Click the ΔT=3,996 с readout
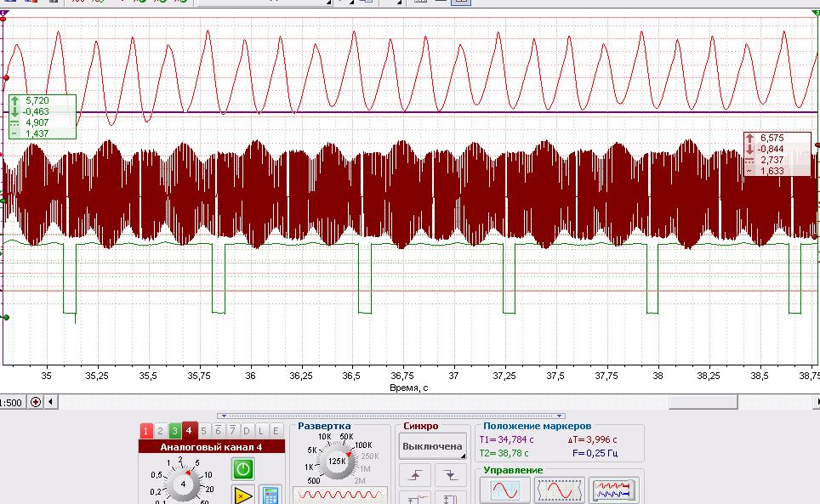Image resolution: width=820 pixels, height=504 pixels. (x=592, y=439)
